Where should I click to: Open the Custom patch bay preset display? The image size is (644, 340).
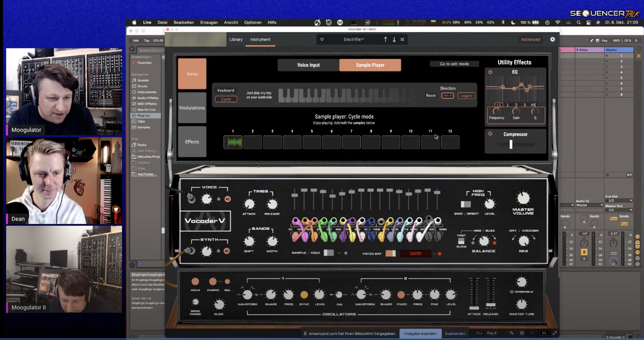point(416,253)
